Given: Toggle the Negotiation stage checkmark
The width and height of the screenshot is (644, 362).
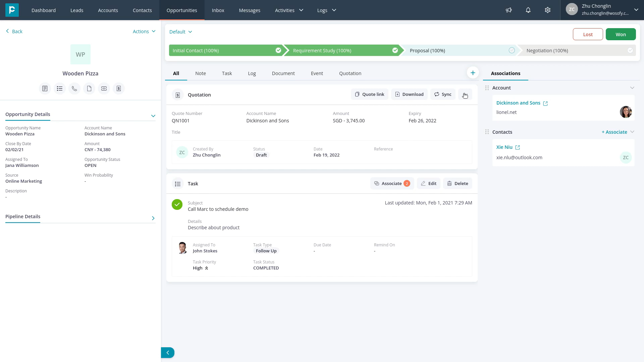Looking at the screenshot, I should [x=630, y=50].
